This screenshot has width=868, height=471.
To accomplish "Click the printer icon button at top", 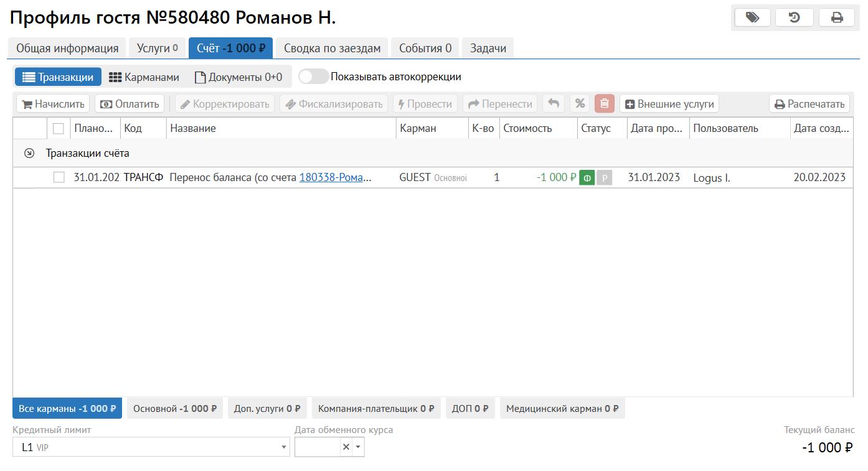I will tap(837, 17).
